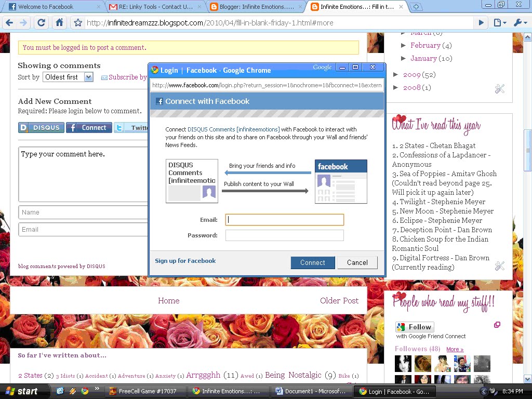Viewport: 532px width, 399px height.
Task: Click inside the Password field
Action: pos(284,235)
